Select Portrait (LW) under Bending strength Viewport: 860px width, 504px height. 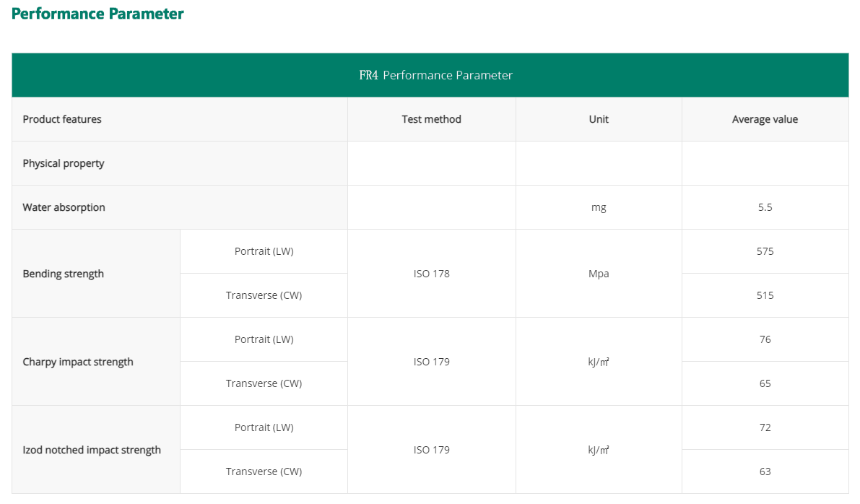coord(264,251)
